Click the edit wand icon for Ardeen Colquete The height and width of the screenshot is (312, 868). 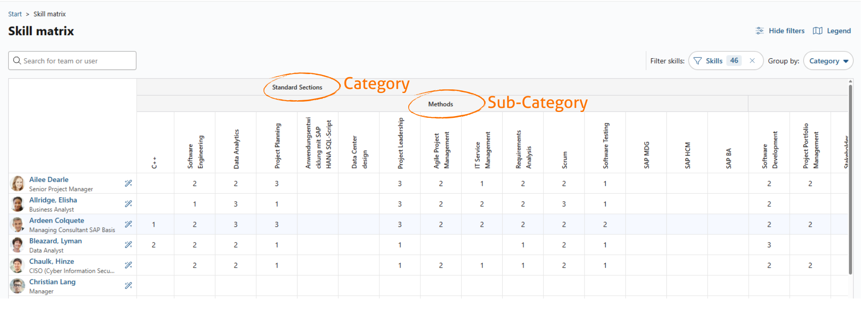click(128, 224)
